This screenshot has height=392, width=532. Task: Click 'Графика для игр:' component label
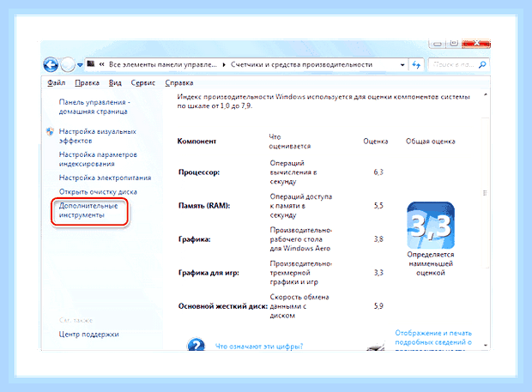[209, 273]
